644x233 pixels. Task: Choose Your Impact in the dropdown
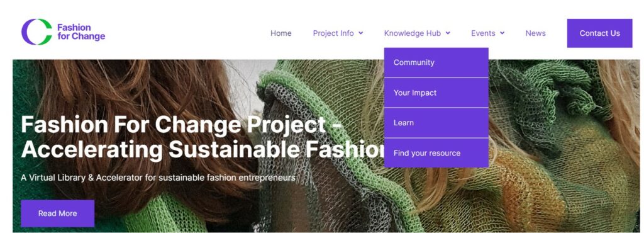click(436, 93)
